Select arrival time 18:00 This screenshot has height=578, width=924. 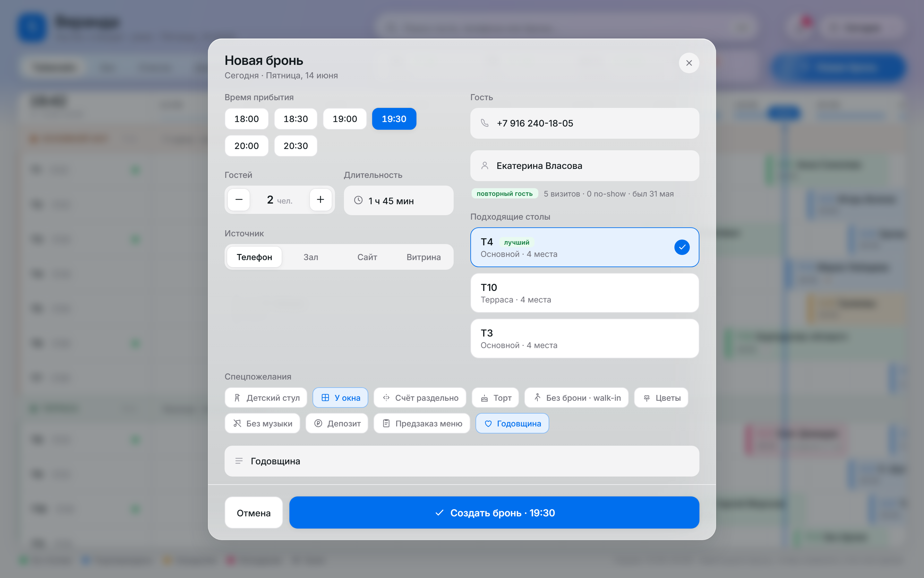click(246, 119)
